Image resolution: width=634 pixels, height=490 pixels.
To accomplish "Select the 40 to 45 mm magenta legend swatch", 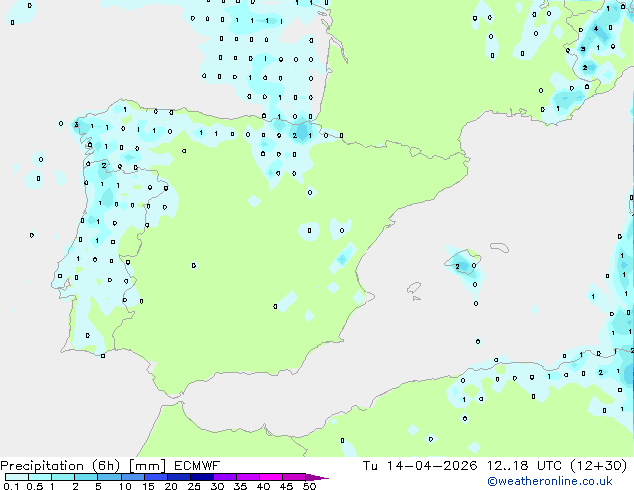I will (x=271, y=477).
